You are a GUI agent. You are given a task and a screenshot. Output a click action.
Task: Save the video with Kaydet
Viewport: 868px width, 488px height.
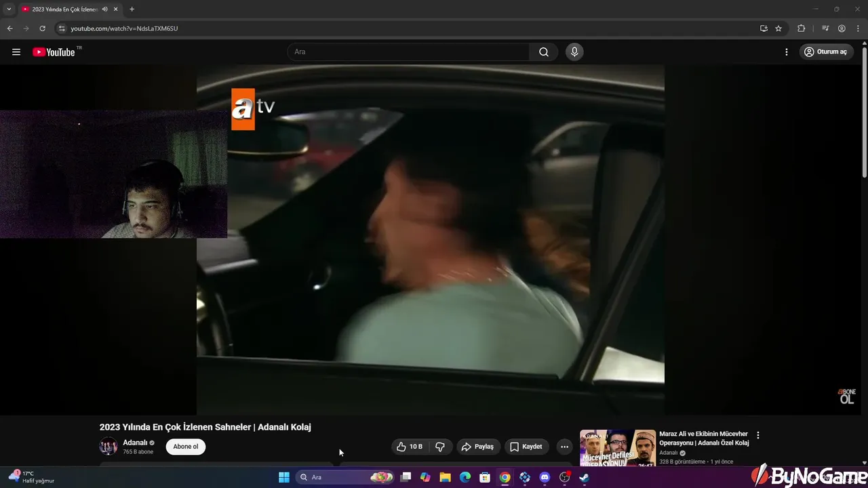click(526, 447)
